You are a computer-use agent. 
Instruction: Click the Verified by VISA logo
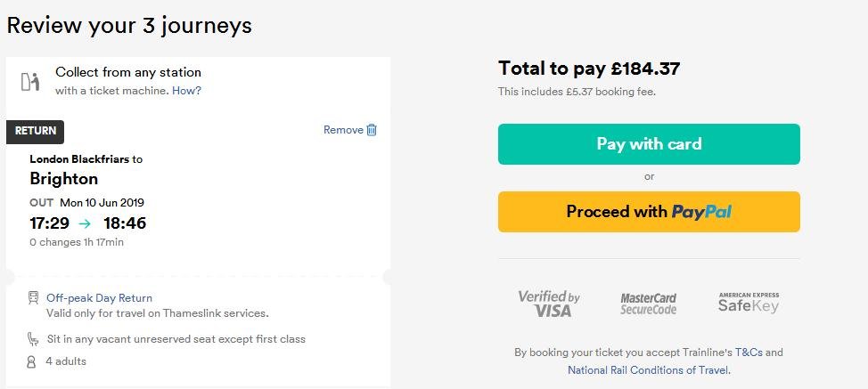point(549,304)
